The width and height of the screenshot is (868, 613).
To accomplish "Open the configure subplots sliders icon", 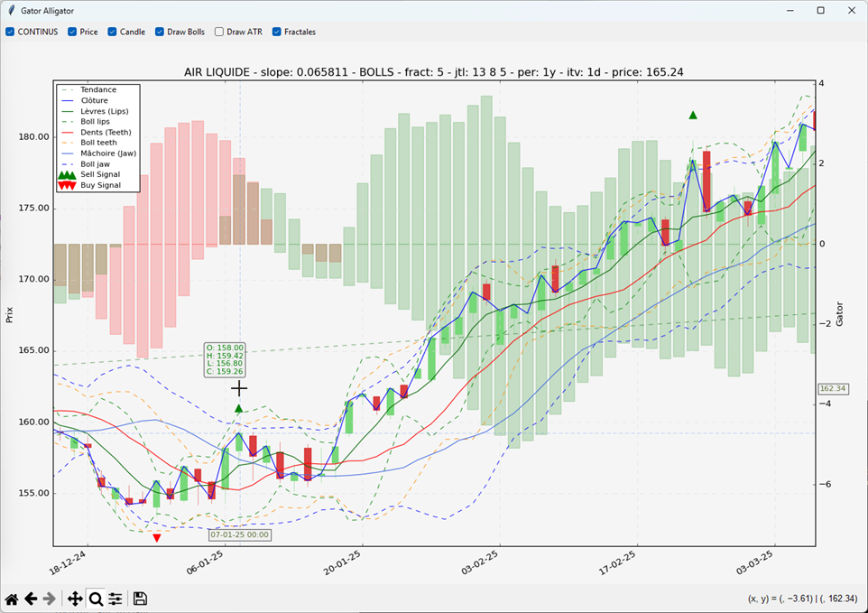I will coord(115,599).
